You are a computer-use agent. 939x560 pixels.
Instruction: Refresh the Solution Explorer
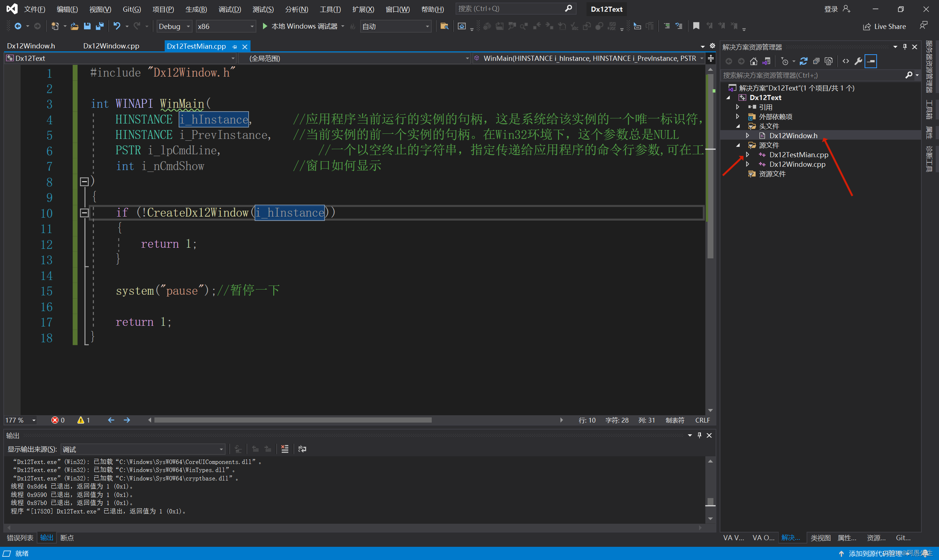coord(804,61)
